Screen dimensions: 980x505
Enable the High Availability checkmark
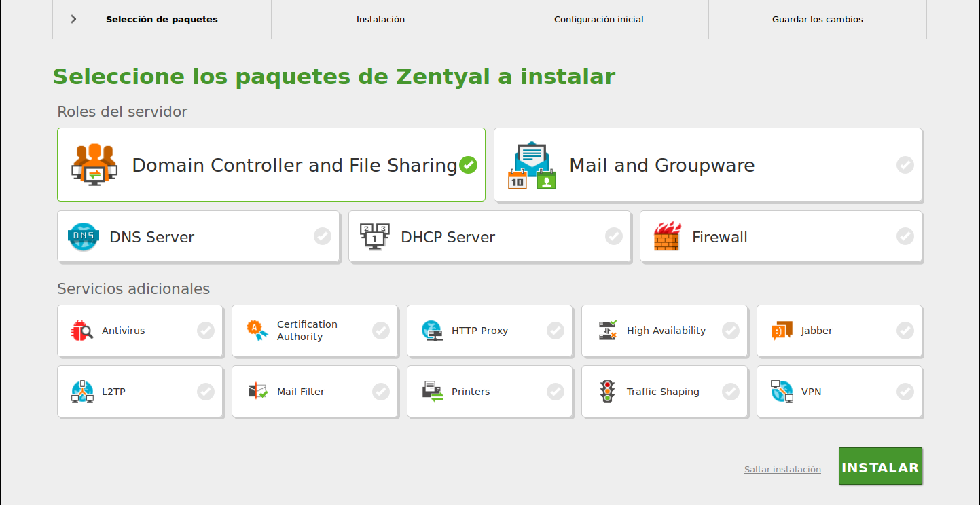pyautogui.click(x=730, y=331)
